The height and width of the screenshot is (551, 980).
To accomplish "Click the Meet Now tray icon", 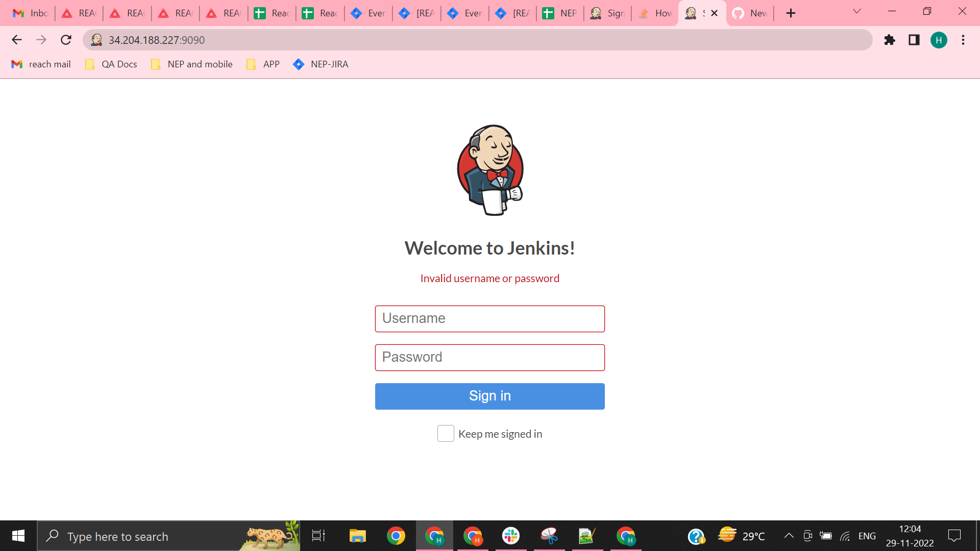I will 807,536.
